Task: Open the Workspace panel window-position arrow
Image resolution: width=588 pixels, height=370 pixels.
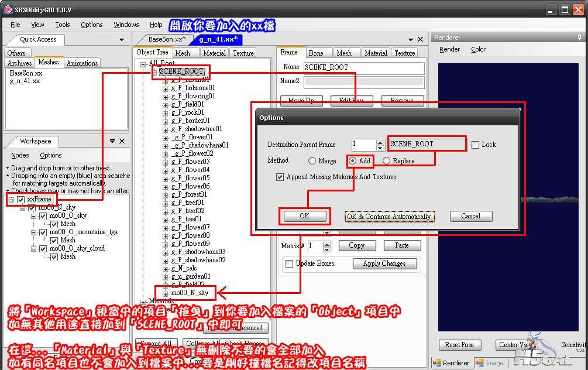Action: 112,141
